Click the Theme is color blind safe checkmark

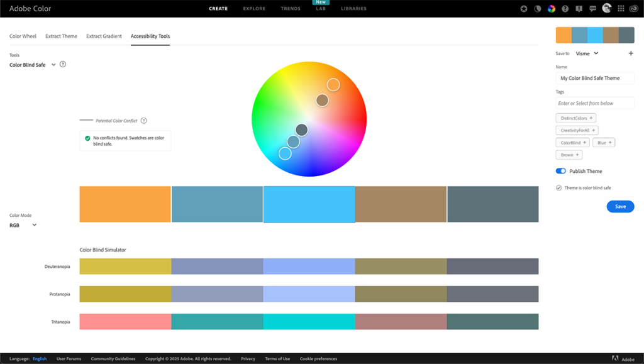point(559,187)
